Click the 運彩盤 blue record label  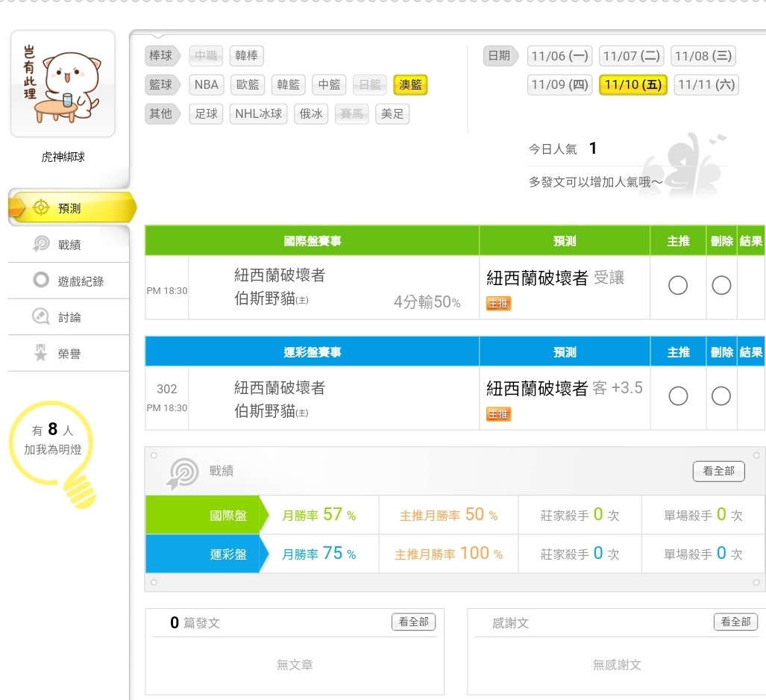[207, 554]
